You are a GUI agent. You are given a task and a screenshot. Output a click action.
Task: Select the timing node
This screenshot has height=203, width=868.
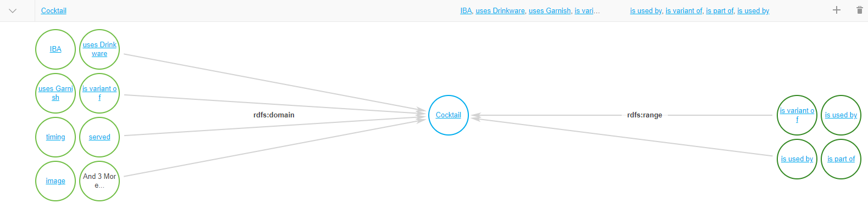point(56,137)
